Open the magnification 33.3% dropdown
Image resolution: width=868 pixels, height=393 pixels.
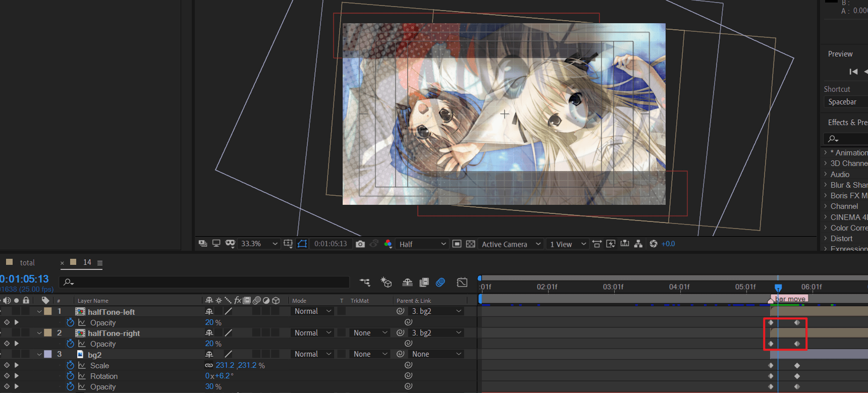(259, 244)
